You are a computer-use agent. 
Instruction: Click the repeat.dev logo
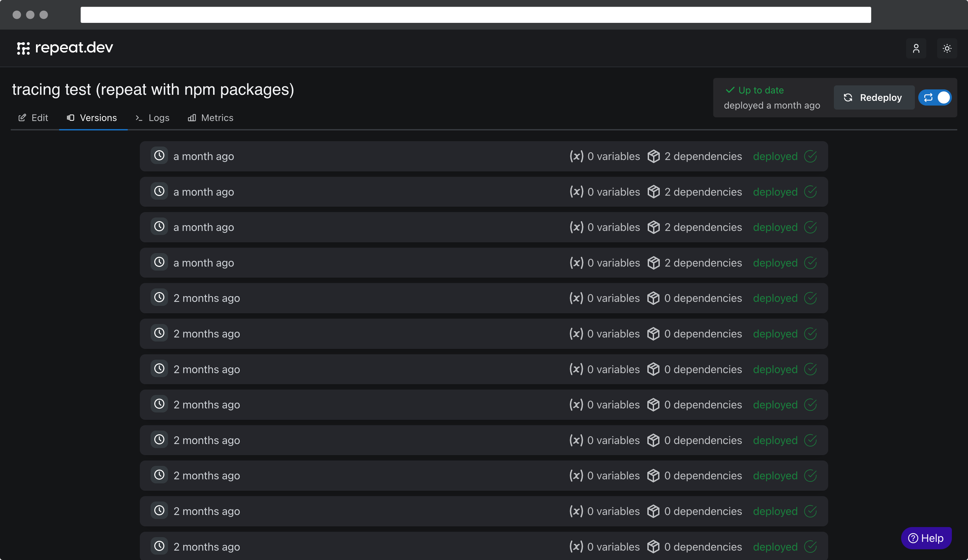65,48
